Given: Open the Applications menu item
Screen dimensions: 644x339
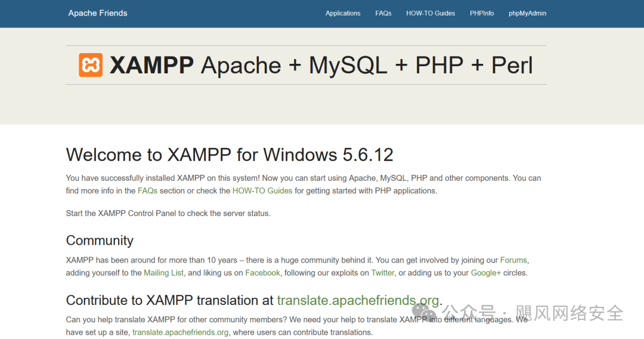Looking at the screenshot, I should pos(343,13).
